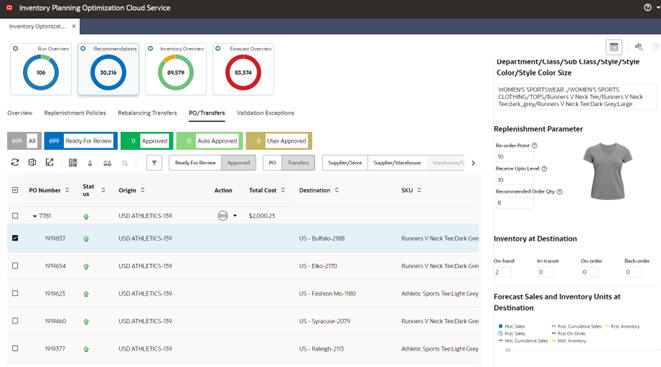The height and width of the screenshot is (367, 661).
Task: Check the box for PO 1919654
Action: pos(15,266)
